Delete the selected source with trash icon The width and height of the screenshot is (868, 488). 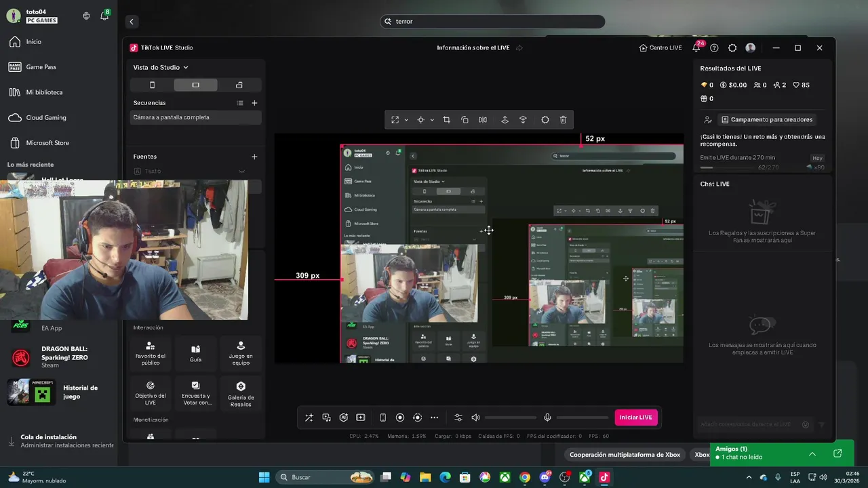click(563, 120)
